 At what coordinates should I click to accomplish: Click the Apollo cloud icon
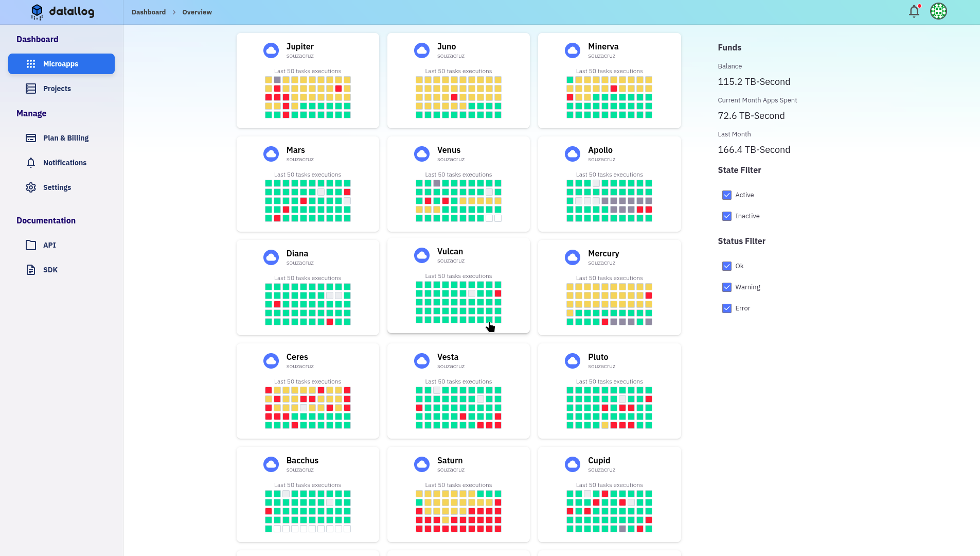573,154
